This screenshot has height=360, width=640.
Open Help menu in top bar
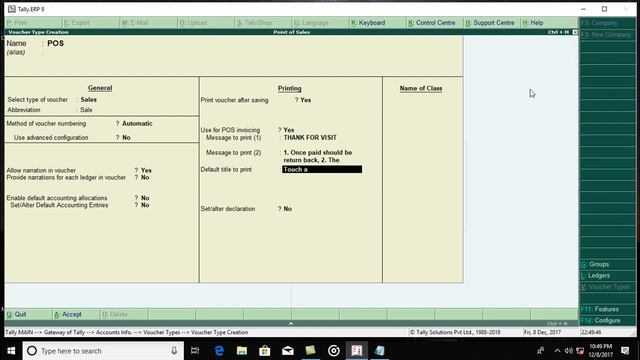(533, 23)
